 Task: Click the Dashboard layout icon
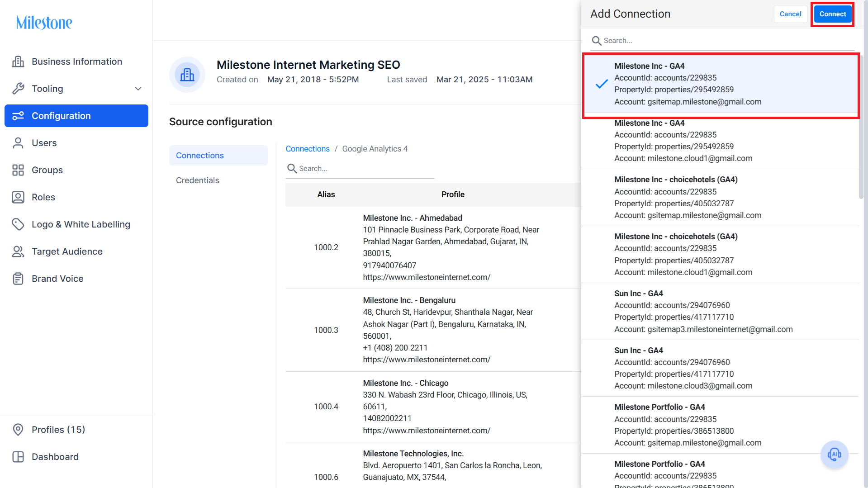coord(18,457)
